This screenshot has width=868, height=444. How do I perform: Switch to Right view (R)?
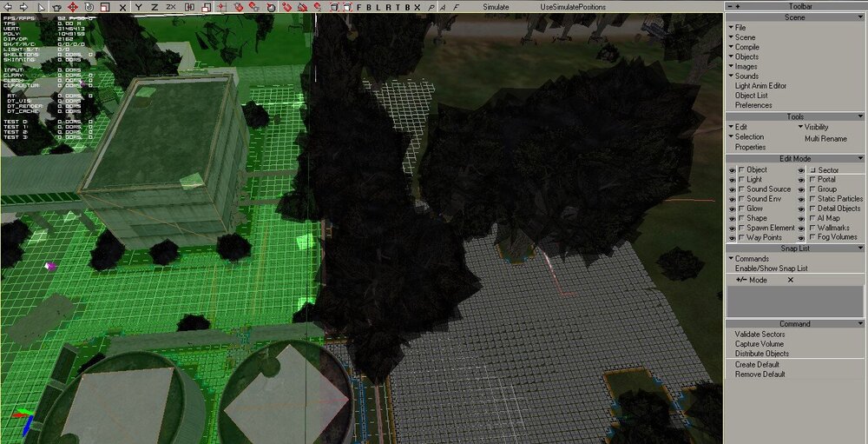(388, 7)
